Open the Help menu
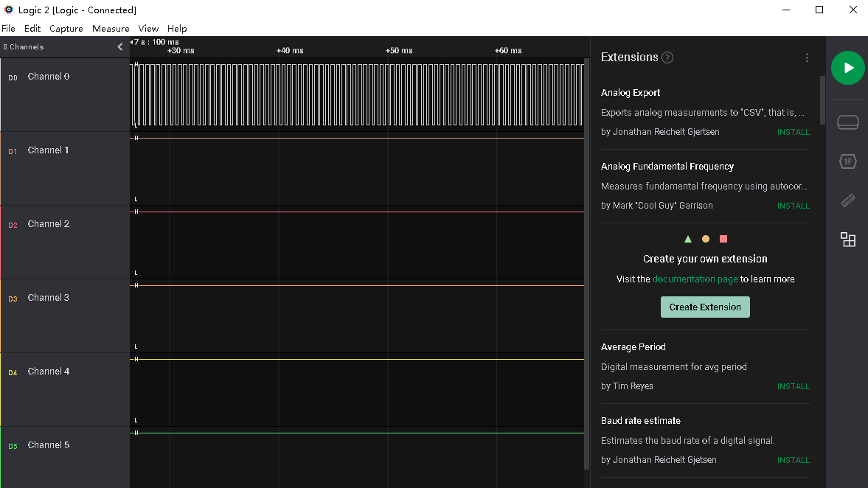Image resolution: width=868 pixels, height=488 pixels. tap(177, 28)
